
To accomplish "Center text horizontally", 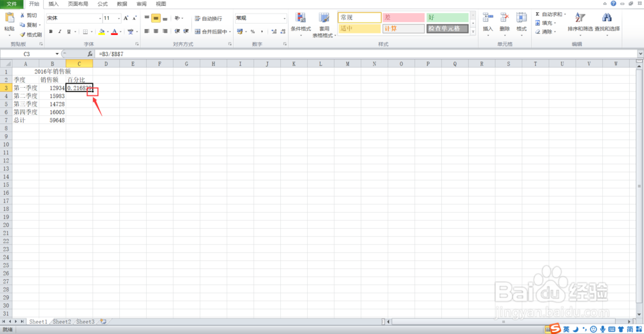I will point(156,31).
